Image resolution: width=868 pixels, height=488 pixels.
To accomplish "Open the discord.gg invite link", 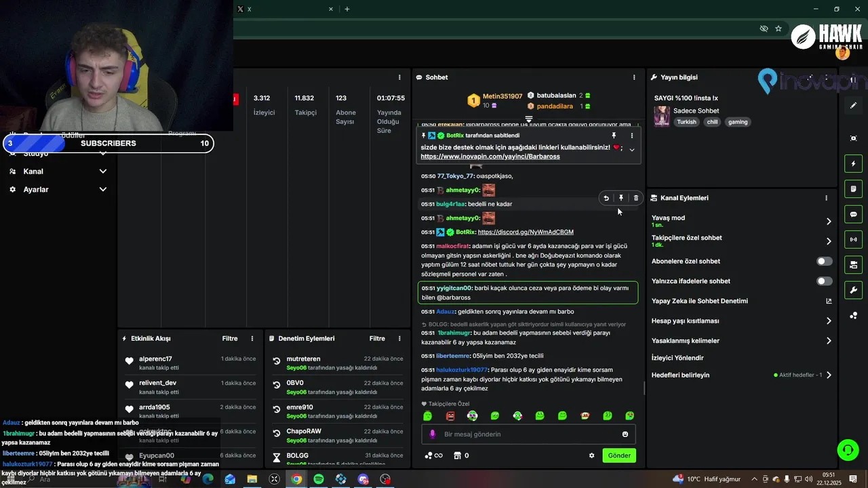I will point(526,232).
